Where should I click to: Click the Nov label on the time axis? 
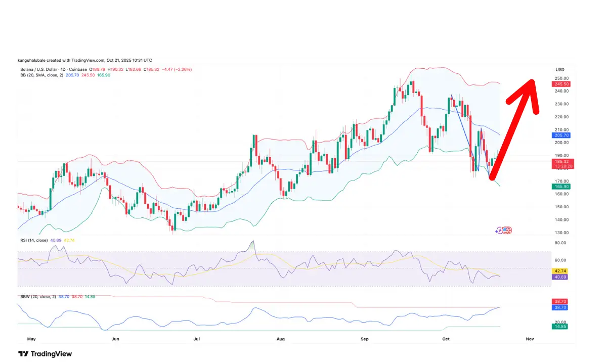click(x=530, y=339)
